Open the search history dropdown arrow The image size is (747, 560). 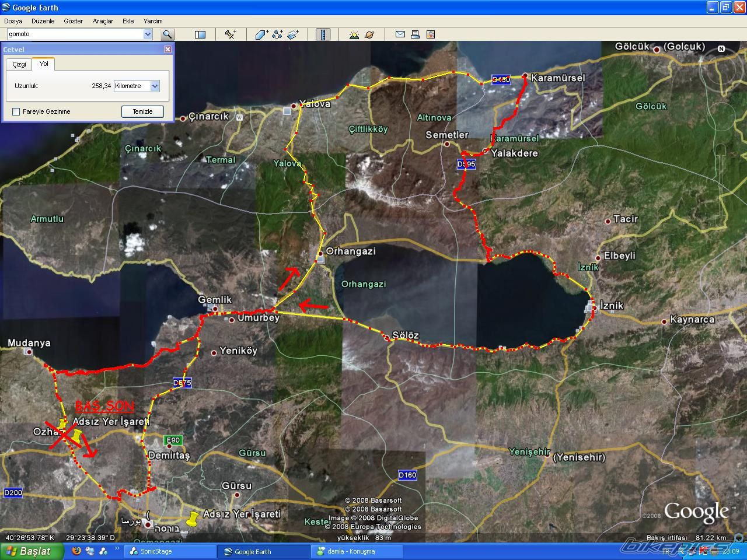[148, 34]
